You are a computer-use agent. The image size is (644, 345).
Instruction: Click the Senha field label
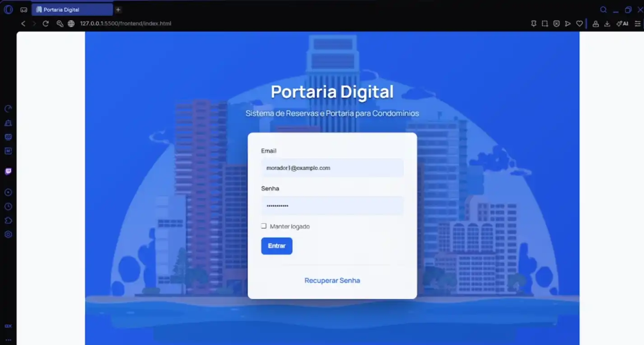pyautogui.click(x=270, y=188)
